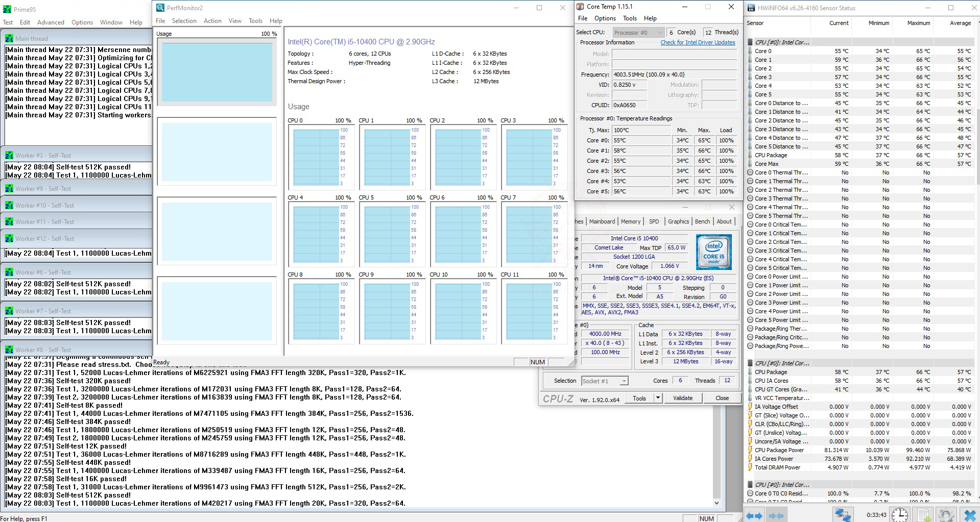This screenshot has width=980, height=522.
Task: Open HWiNFO sensor settings gear icon
Action: 946,515
